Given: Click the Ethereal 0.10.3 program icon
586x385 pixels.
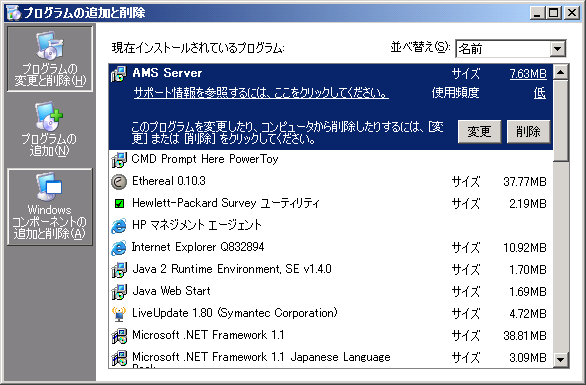Looking at the screenshot, I should click(119, 182).
